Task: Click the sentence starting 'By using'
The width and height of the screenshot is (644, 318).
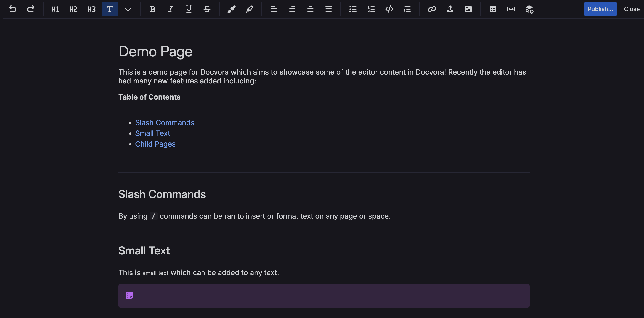Action: tap(255, 216)
